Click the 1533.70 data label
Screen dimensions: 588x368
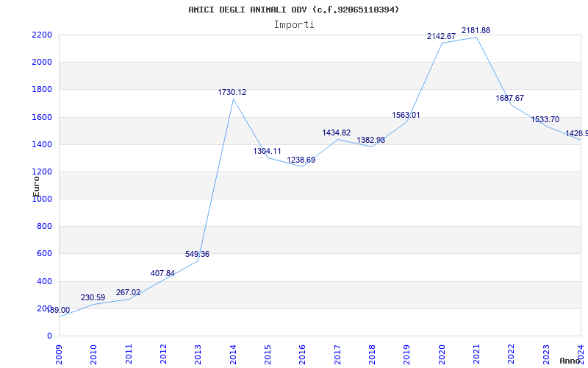(x=545, y=119)
